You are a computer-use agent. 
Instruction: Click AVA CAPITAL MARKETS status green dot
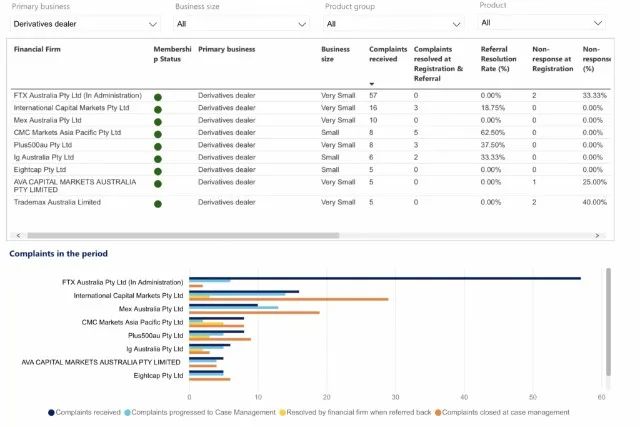click(x=158, y=184)
